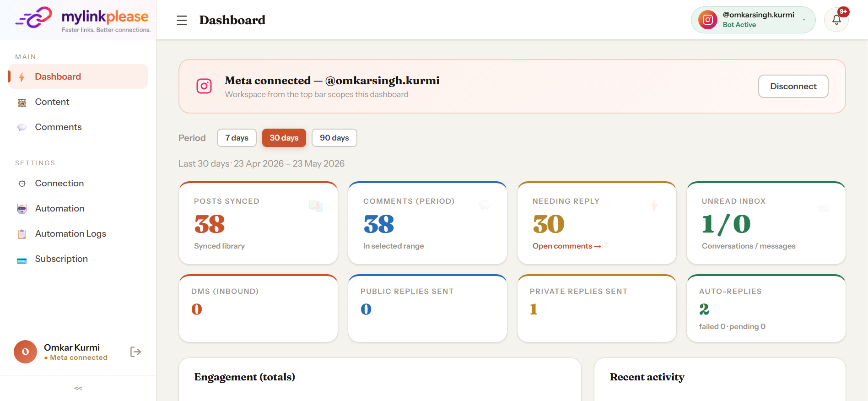Click the Dashboard page title

[232, 20]
